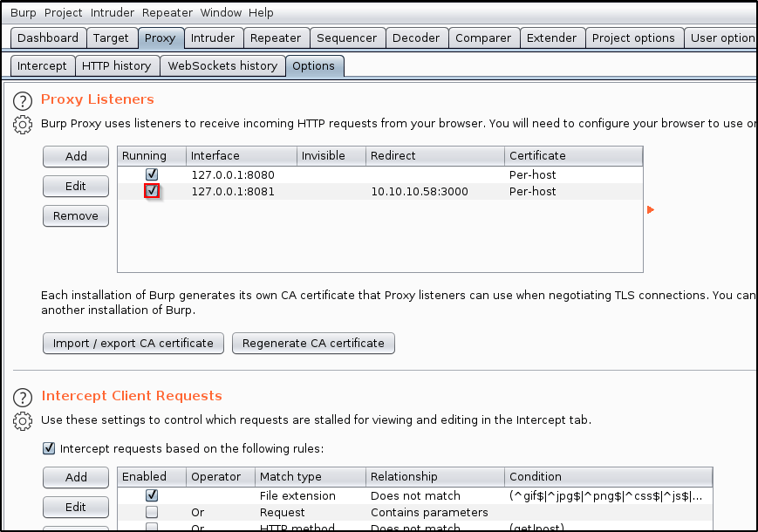Click Remove button for proxy listener

tap(76, 216)
